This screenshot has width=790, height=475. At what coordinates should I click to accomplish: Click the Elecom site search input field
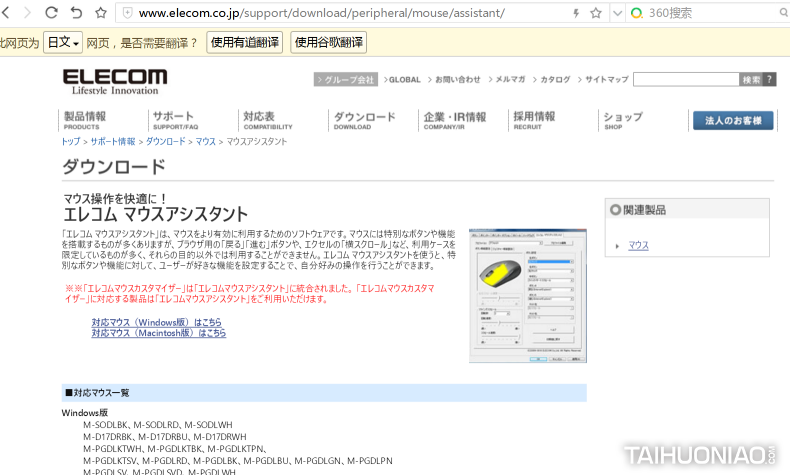[686, 79]
